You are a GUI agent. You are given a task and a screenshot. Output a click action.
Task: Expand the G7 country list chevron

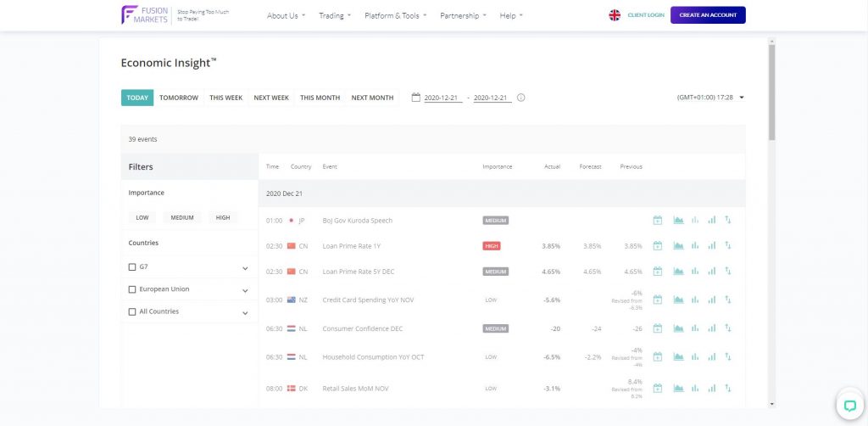[x=245, y=268]
